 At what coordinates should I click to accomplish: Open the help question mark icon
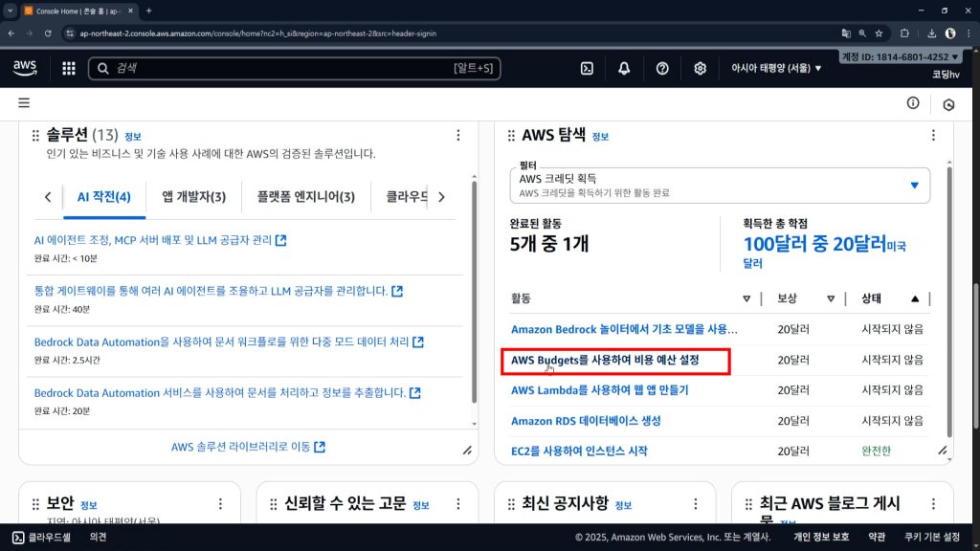tap(662, 69)
